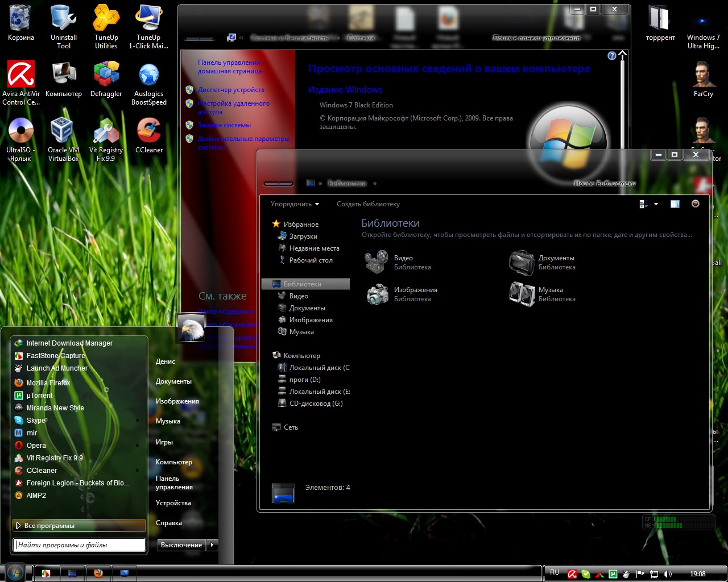Open the view options dropdown arrow
Viewport: 728px width, 582px height.
[x=656, y=204]
